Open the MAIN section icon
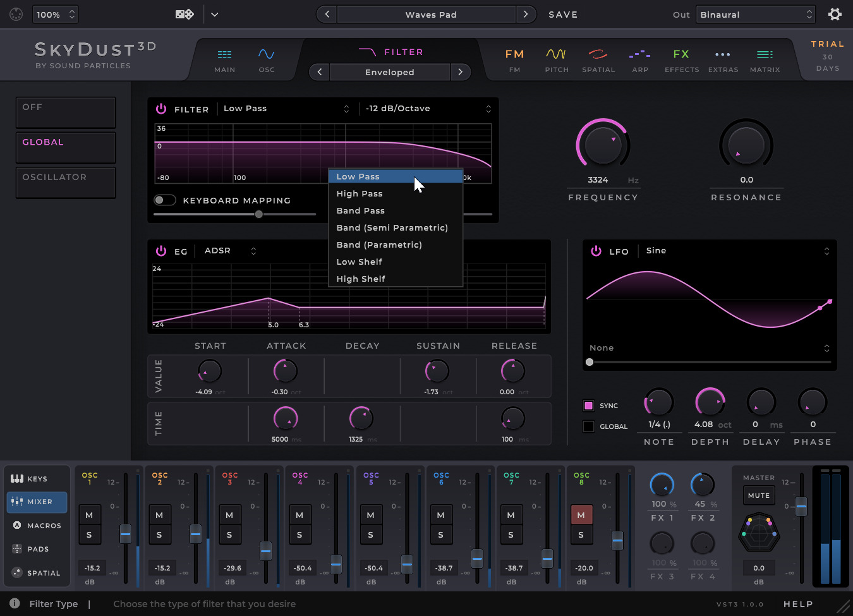 224,55
